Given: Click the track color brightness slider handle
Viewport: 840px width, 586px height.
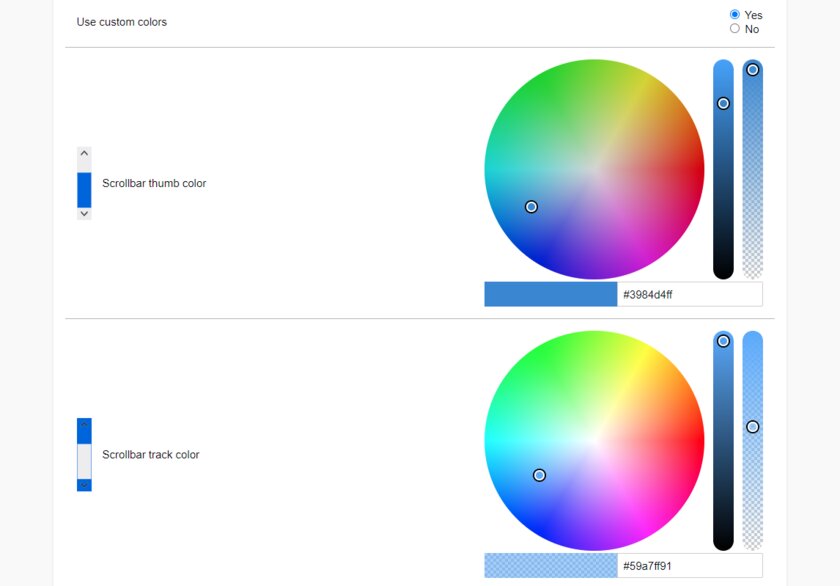Looking at the screenshot, I should tap(723, 341).
